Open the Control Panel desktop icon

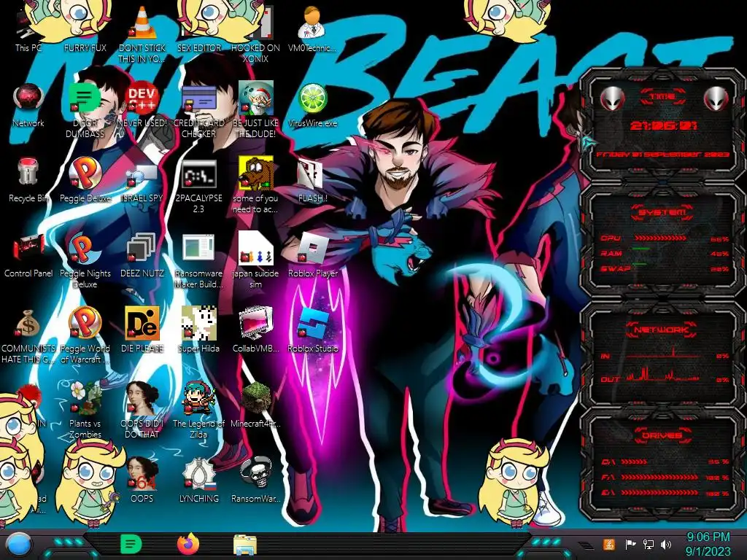pyautogui.click(x=28, y=256)
